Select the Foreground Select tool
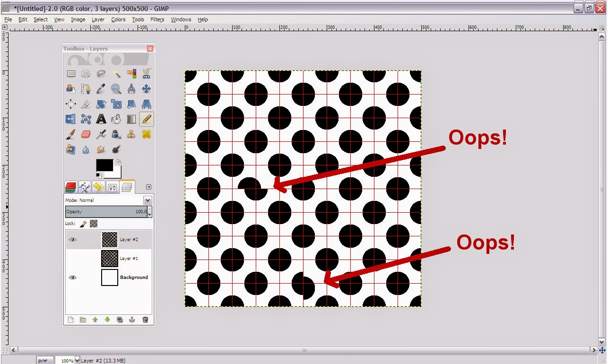Screen dimensions: 608x364 point(71,88)
